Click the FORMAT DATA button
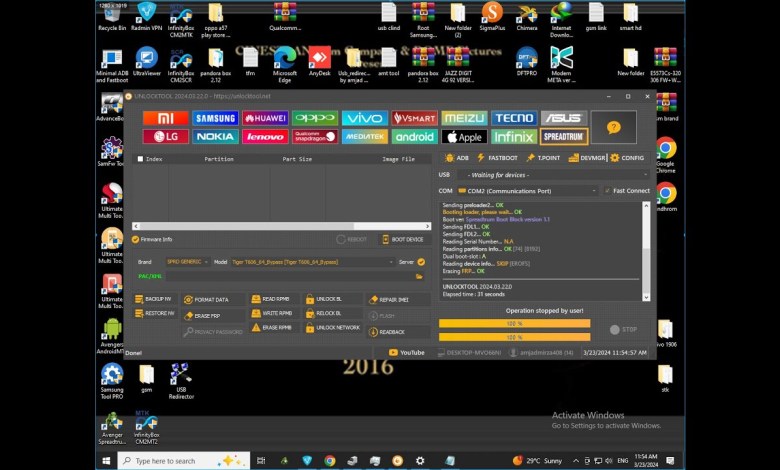The height and width of the screenshot is (470, 780). 213,299
